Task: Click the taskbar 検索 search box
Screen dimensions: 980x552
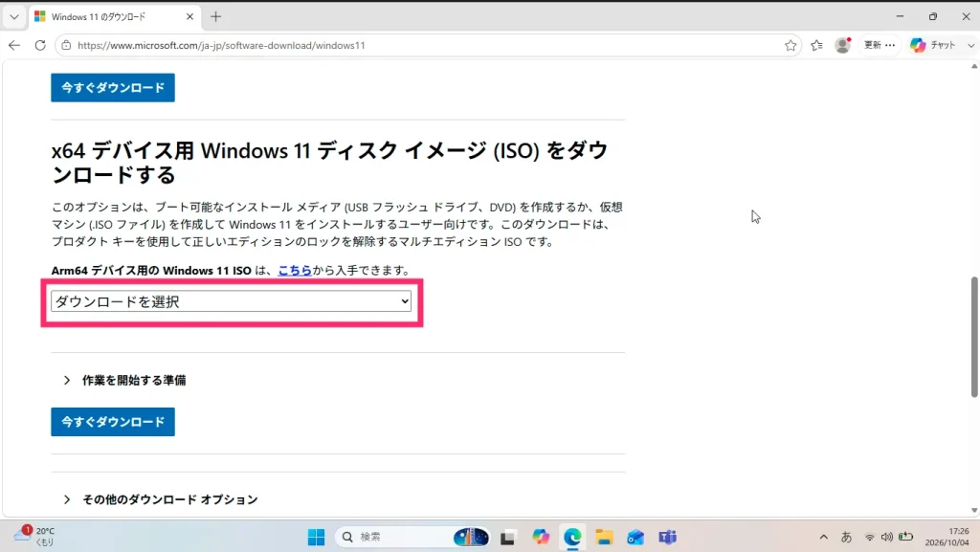Action: [412, 537]
